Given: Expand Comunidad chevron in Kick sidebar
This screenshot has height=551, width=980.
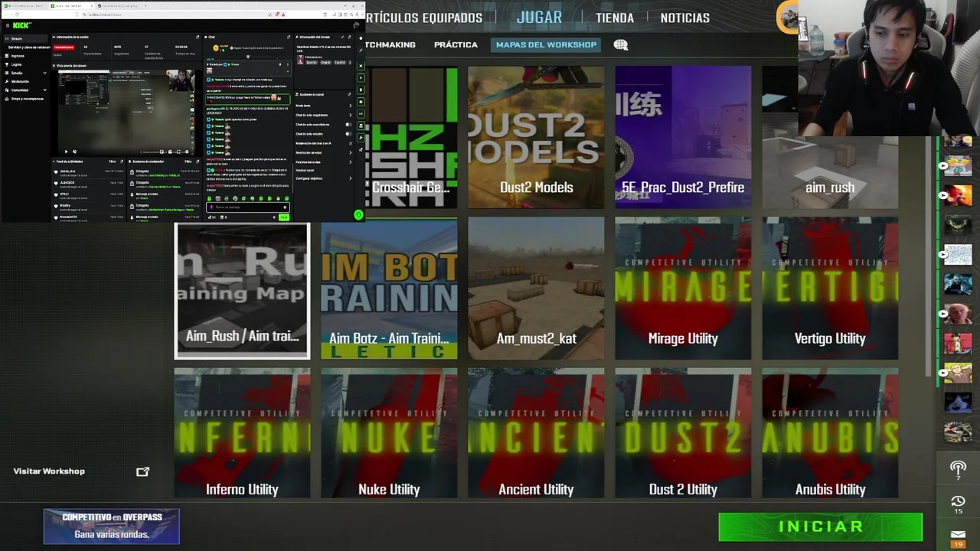Looking at the screenshot, I should tap(45, 90).
